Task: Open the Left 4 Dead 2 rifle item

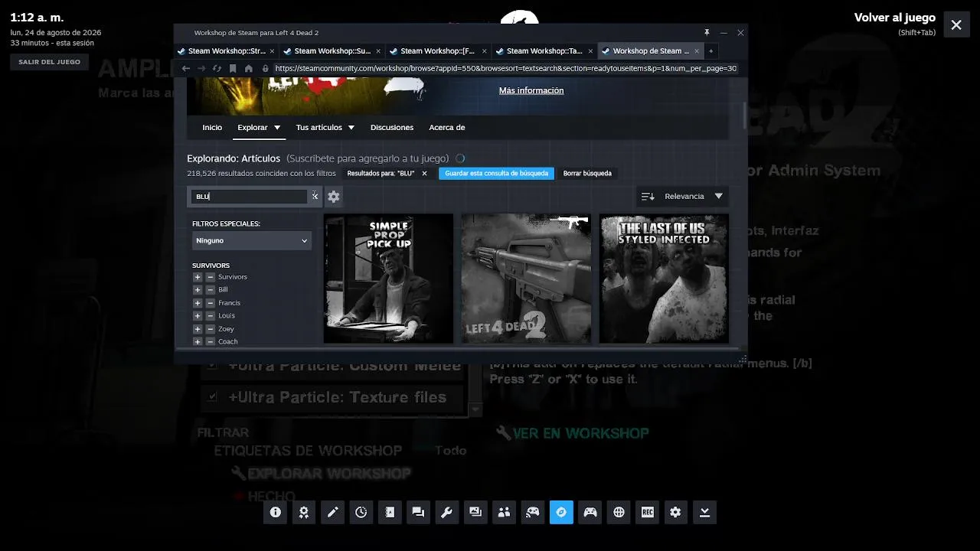Action: tap(526, 279)
